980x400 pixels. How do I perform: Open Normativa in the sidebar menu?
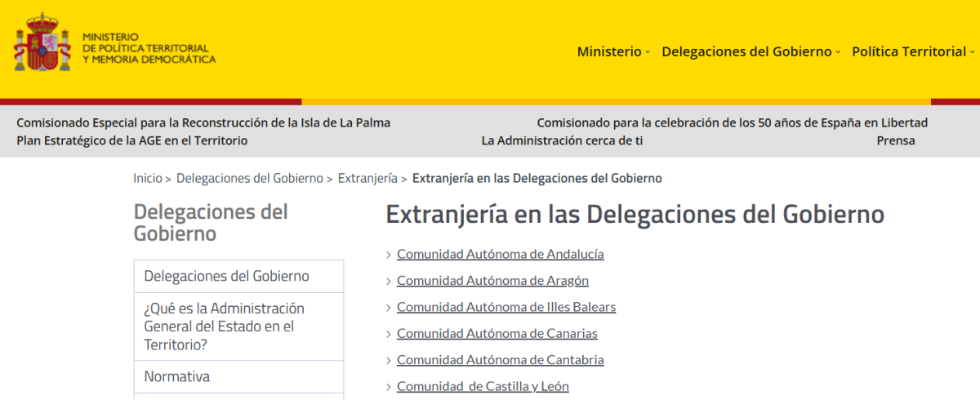pos(238,376)
